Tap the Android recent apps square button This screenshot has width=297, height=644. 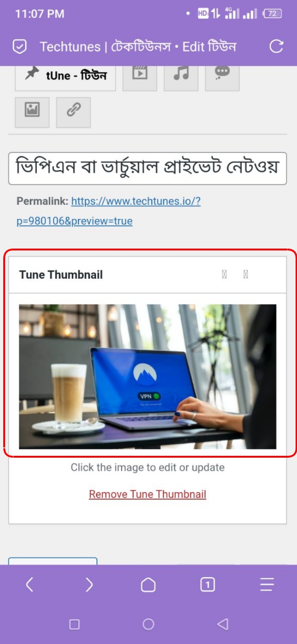74,624
